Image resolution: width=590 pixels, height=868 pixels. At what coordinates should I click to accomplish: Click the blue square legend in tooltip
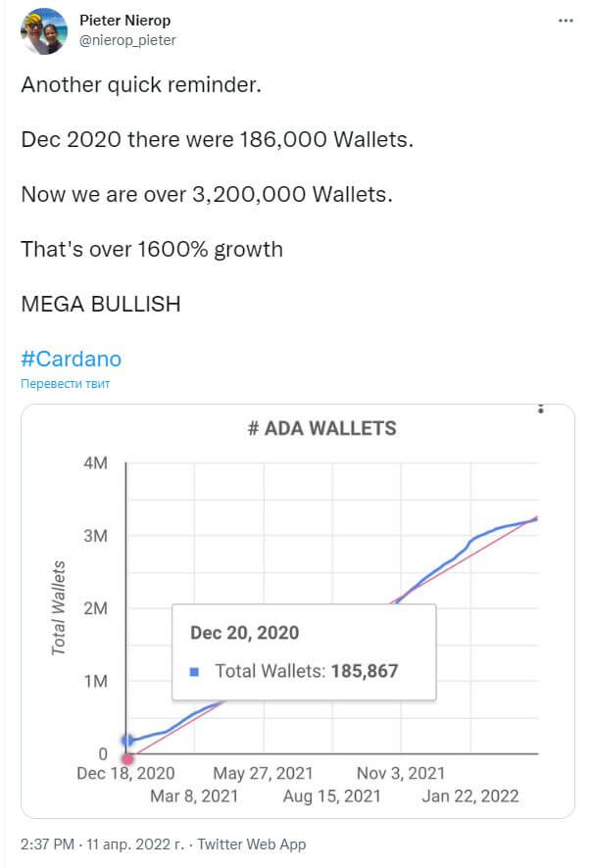click(x=194, y=671)
